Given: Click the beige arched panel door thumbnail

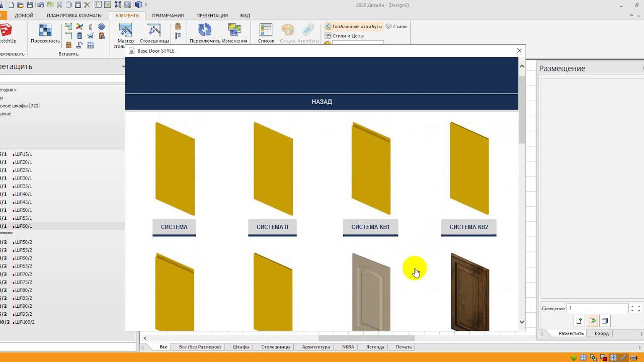Looking at the screenshot, I should [x=371, y=292].
